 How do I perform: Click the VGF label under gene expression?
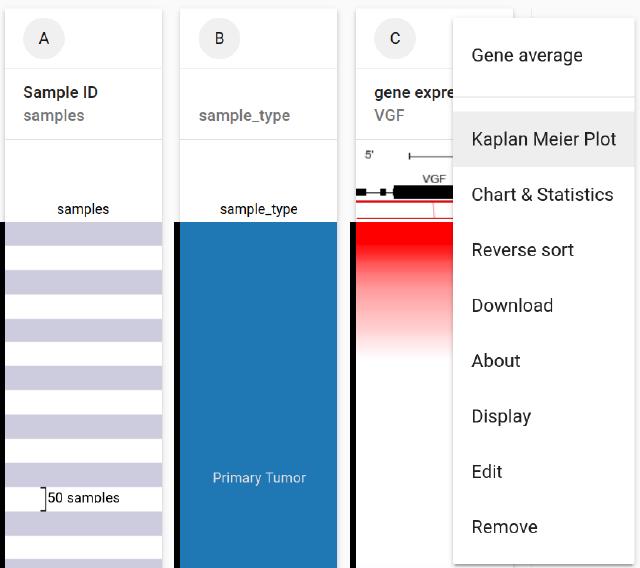click(389, 116)
